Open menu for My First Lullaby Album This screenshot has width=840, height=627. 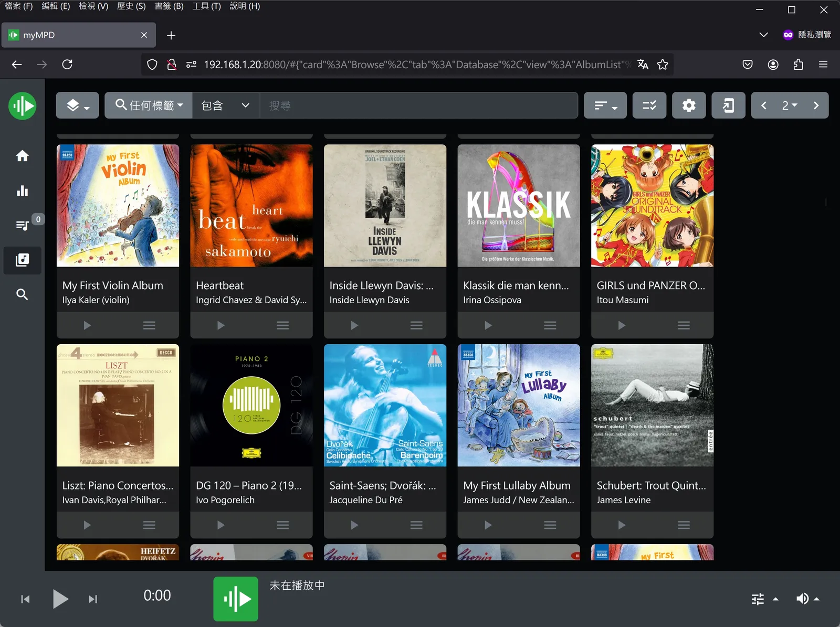tap(550, 525)
